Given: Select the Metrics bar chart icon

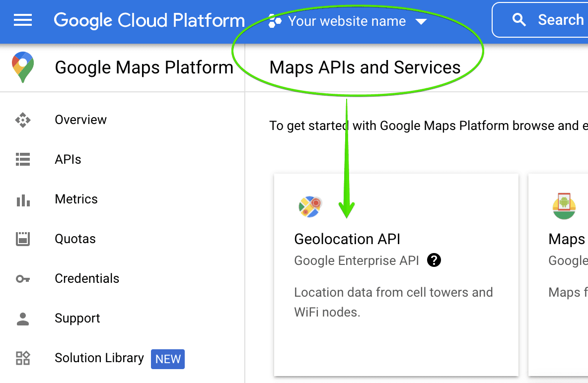Looking at the screenshot, I should pos(23,199).
